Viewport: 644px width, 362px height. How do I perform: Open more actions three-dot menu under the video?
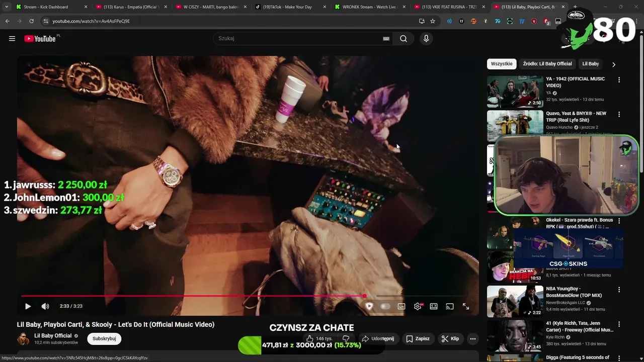click(473, 339)
